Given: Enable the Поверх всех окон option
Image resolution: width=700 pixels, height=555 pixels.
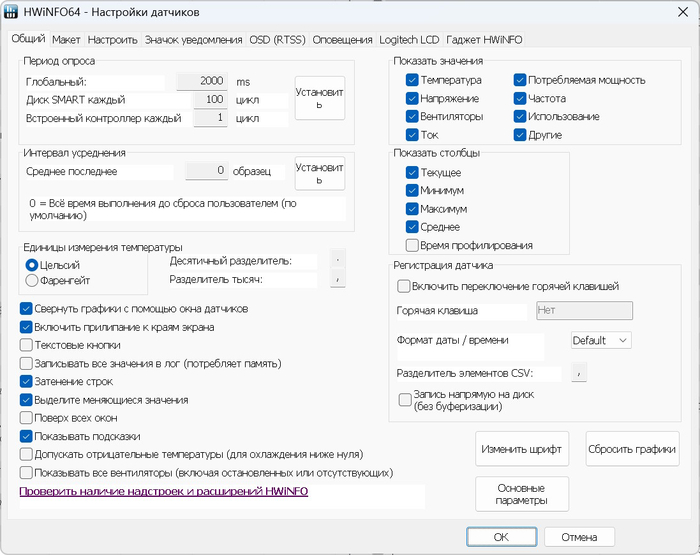Looking at the screenshot, I should (27, 418).
